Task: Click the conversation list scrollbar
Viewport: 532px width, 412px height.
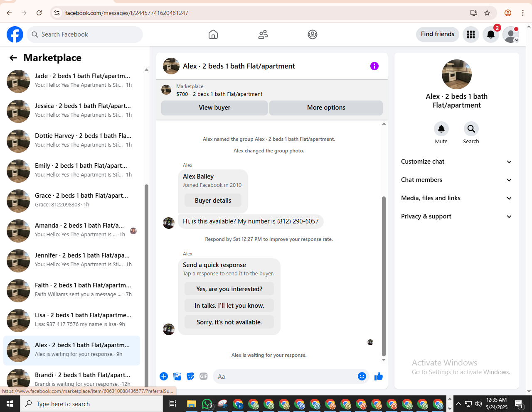Action: tap(146, 287)
